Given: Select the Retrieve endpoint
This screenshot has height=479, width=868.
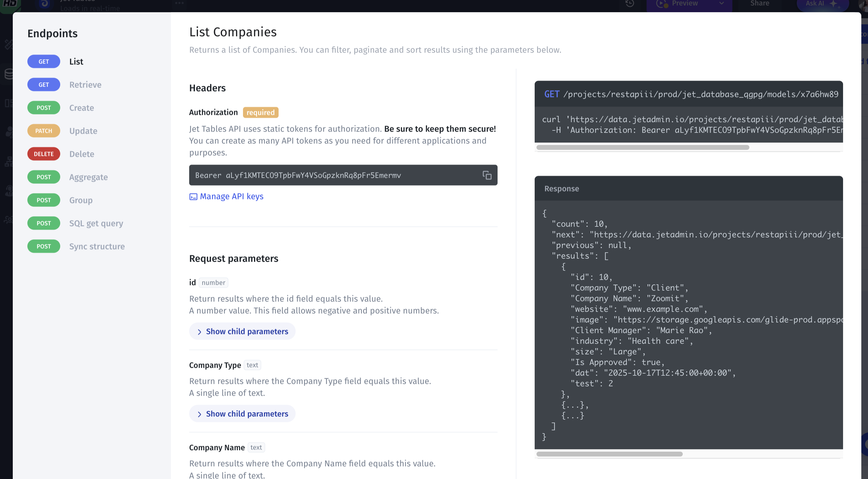Looking at the screenshot, I should [85, 84].
